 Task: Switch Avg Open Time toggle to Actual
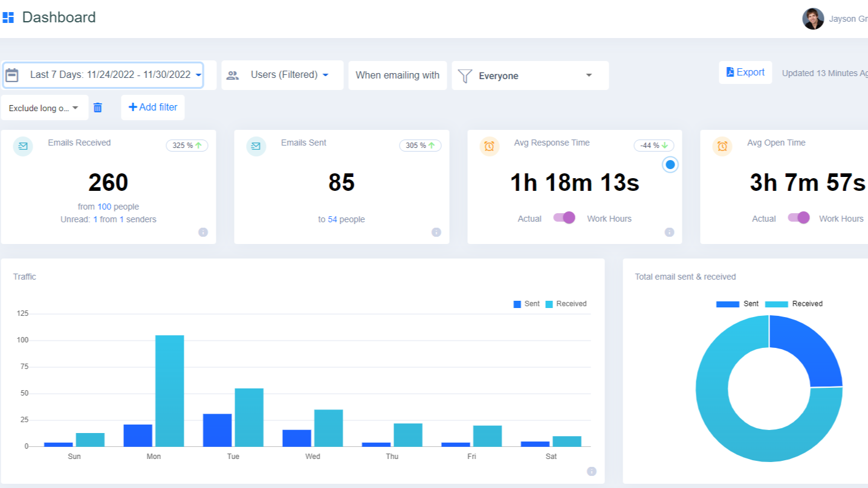798,217
